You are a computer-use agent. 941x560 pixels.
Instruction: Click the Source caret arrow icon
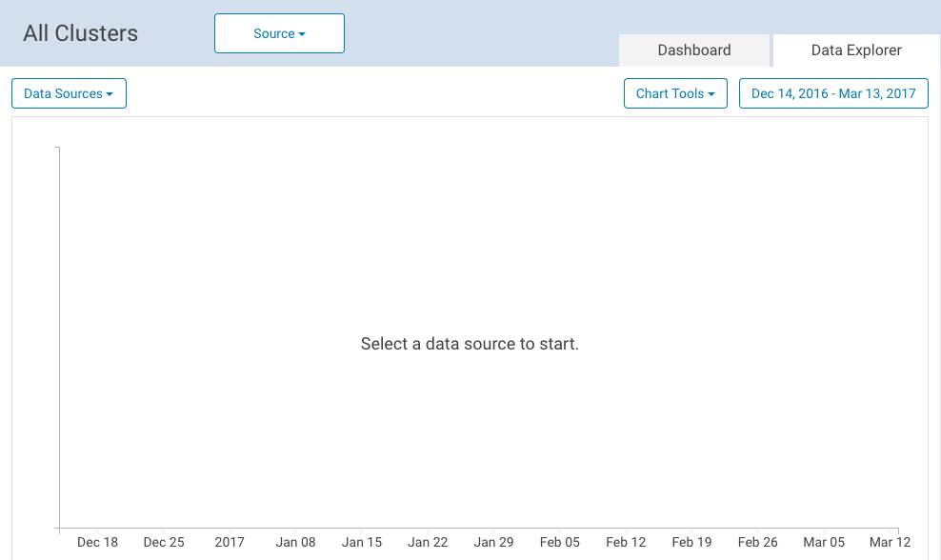tap(302, 34)
